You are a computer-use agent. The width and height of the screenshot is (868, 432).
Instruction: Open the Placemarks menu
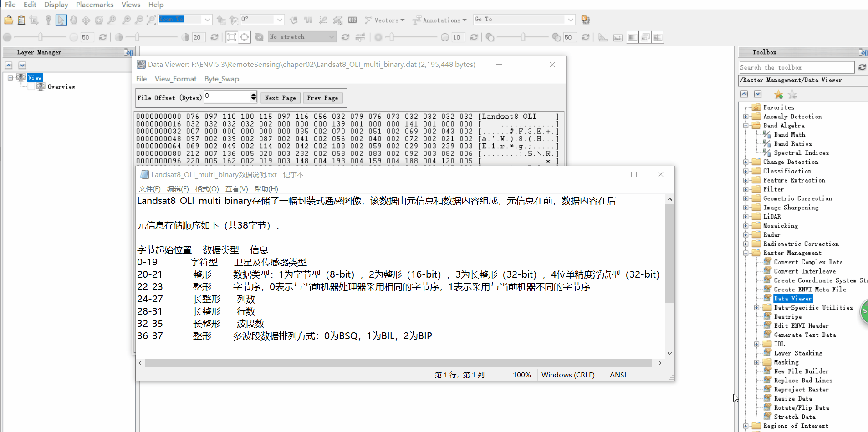click(95, 5)
